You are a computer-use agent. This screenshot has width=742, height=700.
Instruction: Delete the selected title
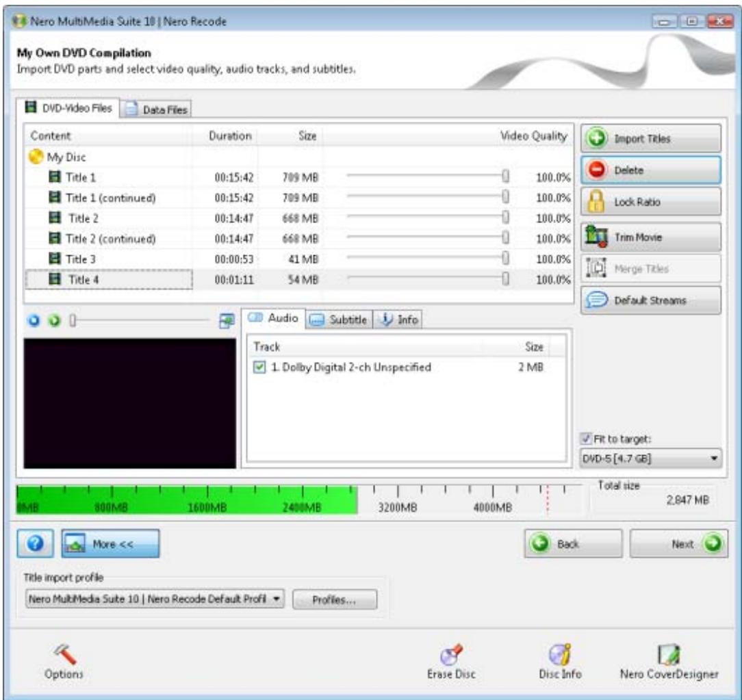(651, 170)
